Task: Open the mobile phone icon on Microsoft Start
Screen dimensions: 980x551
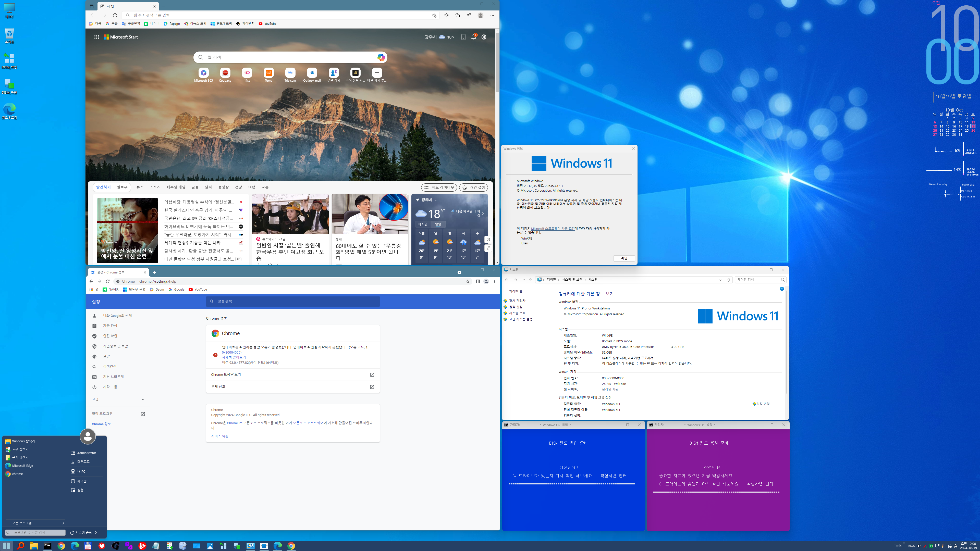Action: coord(463,37)
